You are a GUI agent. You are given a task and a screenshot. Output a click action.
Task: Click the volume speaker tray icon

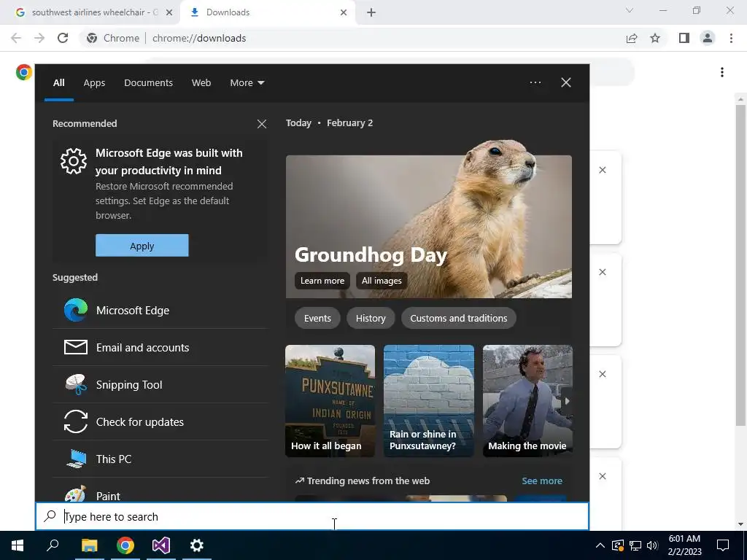pyautogui.click(x=653, y=545)
